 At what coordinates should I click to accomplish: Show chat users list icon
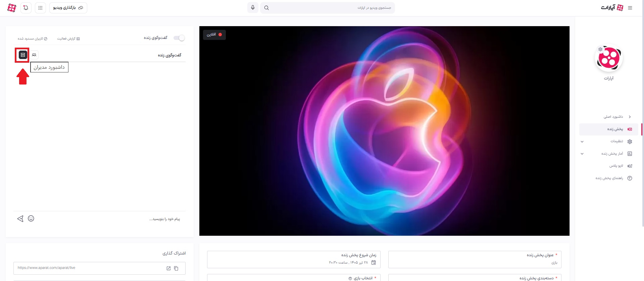34,55
